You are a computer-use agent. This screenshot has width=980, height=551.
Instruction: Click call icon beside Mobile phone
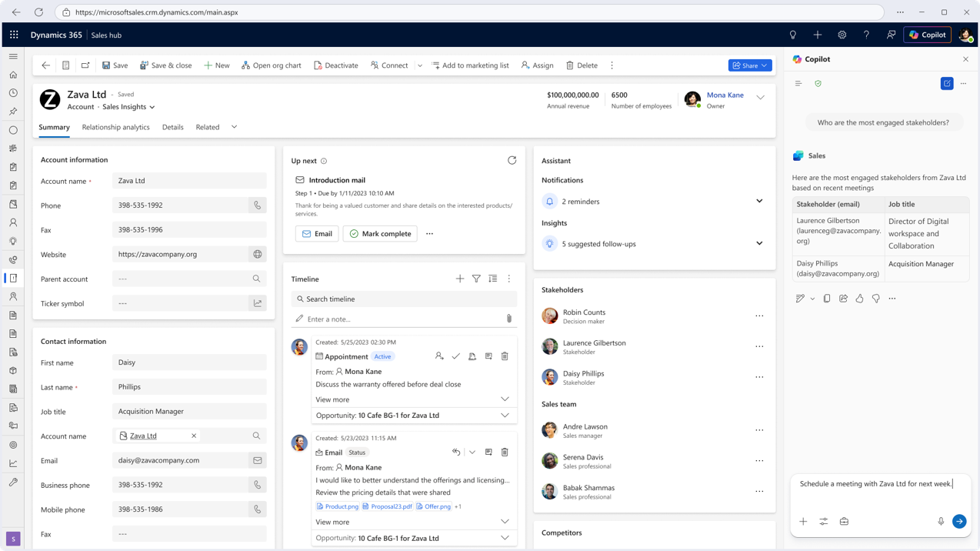(258, 509)
